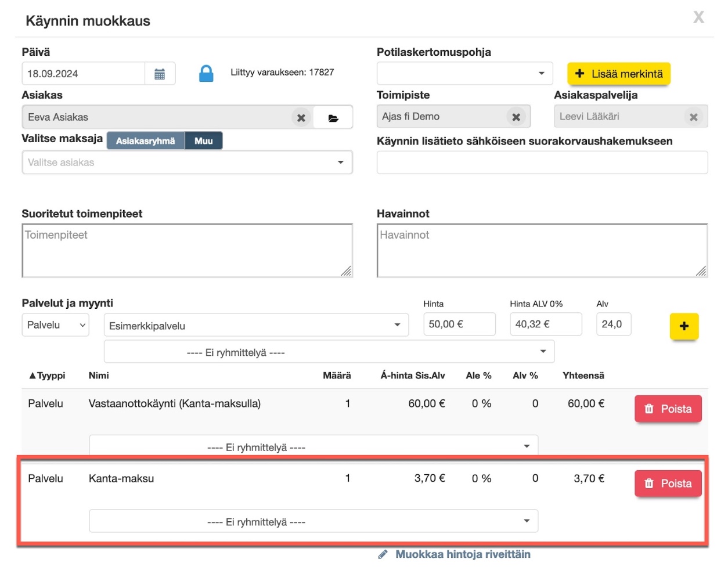The image size is (728, 570).
Task: Click the blue padlock icon
Action: coord(206,74)
